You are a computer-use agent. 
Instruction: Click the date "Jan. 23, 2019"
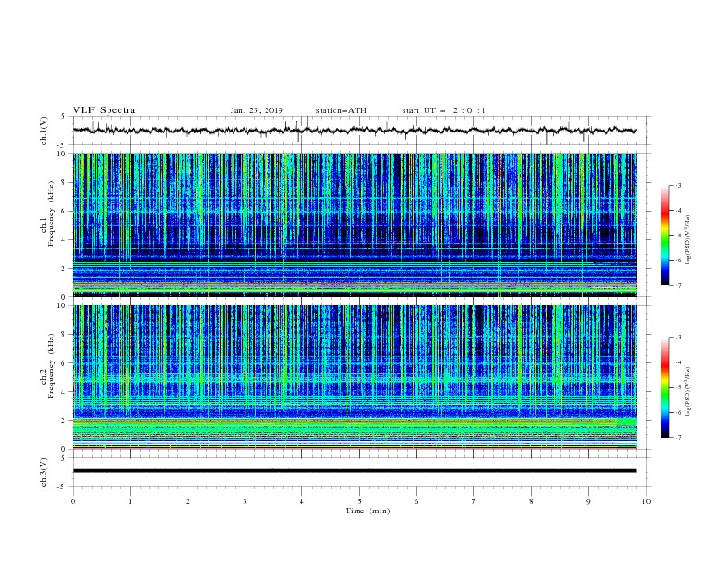pyautogui.click(x=256, y=110)
